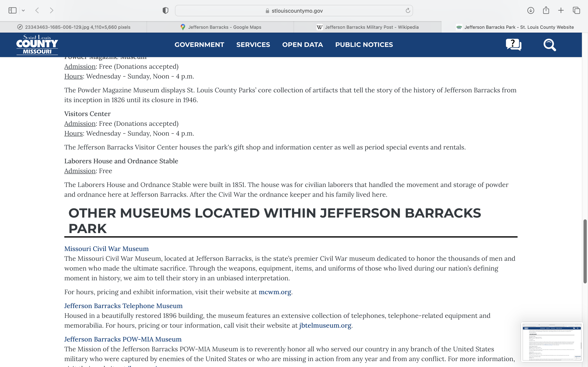
Task: Open the help chat bubble icon
Action: (x=513, y=45)
